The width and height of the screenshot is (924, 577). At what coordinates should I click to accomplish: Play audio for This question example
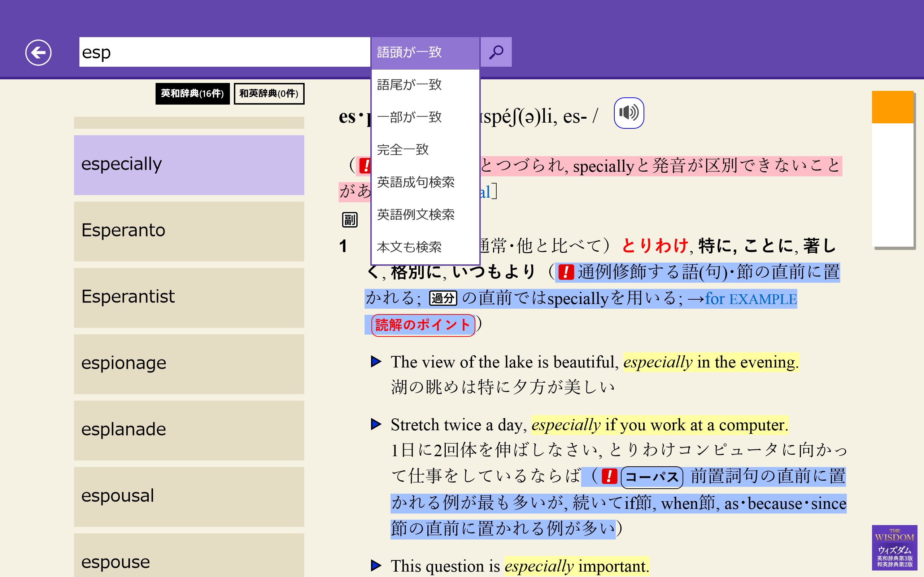tap(376, 565)
